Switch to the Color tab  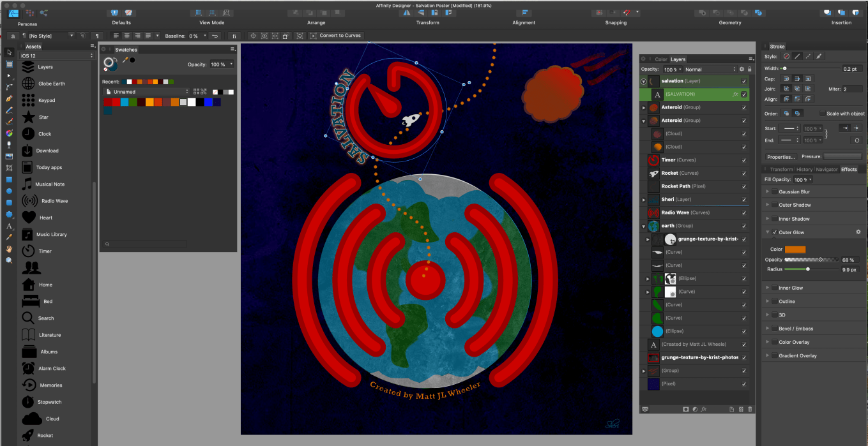(x=661, y=59)
